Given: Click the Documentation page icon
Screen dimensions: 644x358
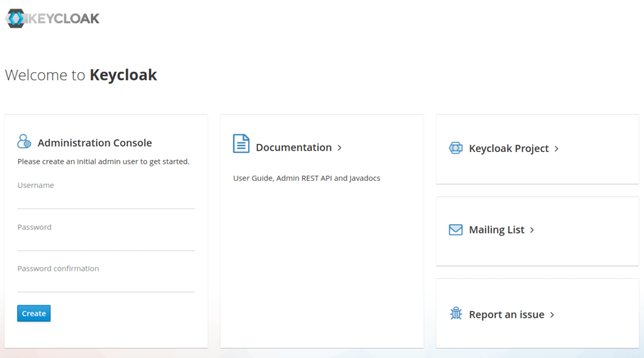Looking at the screenshot, I should (241, 144).
